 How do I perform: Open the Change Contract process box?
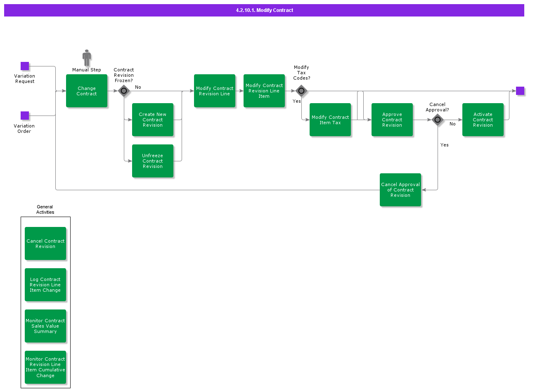click(87, 91)
